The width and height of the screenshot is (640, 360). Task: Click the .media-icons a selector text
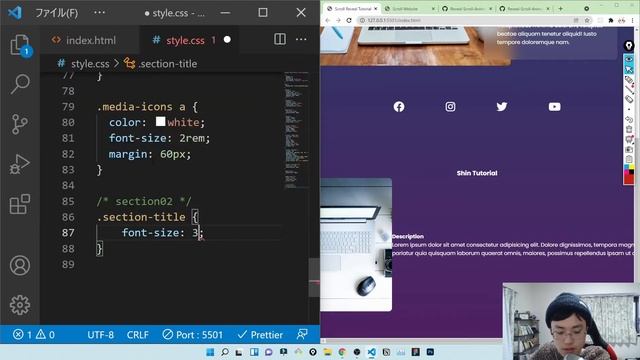tap(141, 107)
